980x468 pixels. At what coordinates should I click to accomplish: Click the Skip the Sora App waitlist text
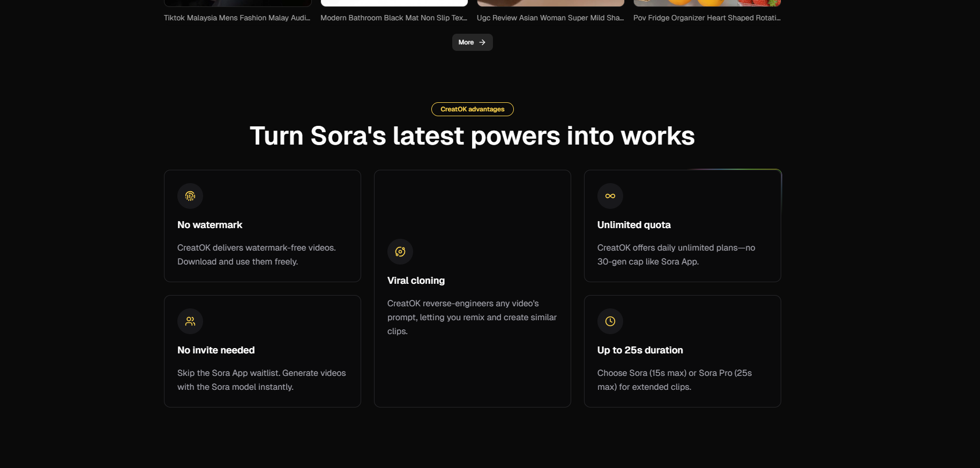[x=261, y=380]
